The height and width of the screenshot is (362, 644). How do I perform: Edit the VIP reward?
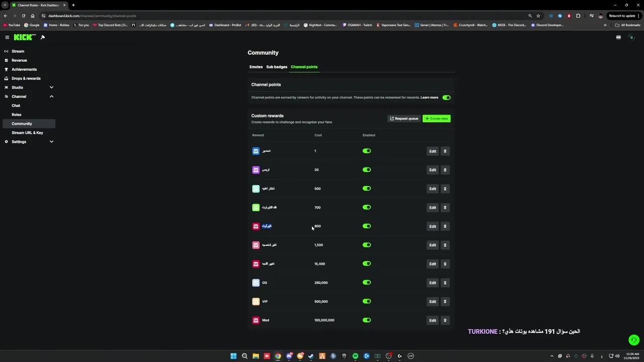433,302
